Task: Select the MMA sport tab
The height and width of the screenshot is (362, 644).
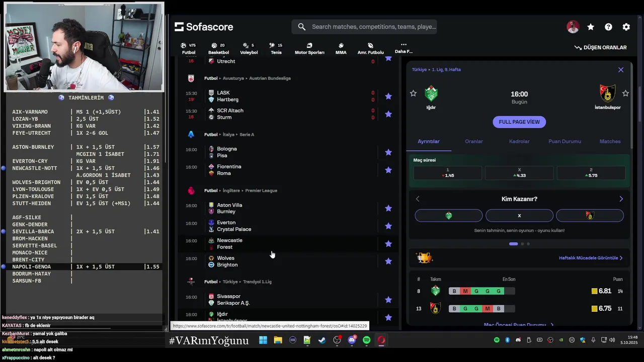Action: coord(341,48)
